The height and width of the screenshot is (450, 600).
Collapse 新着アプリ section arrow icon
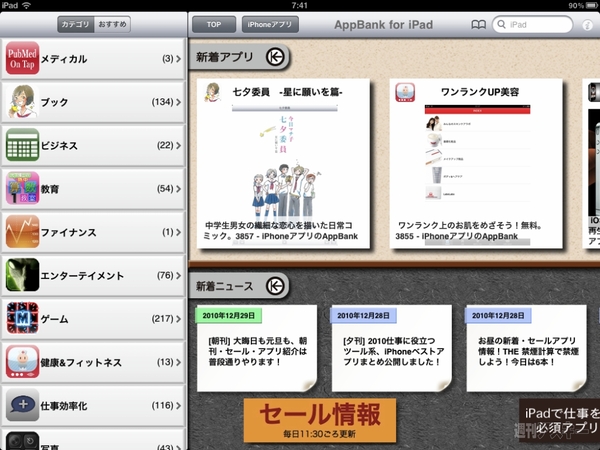(275, 57)
